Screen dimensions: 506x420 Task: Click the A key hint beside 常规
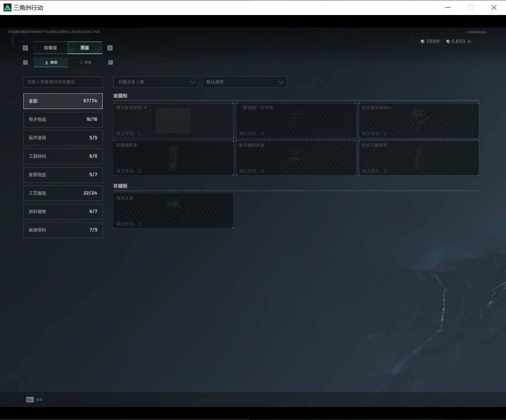coord(25,62)
